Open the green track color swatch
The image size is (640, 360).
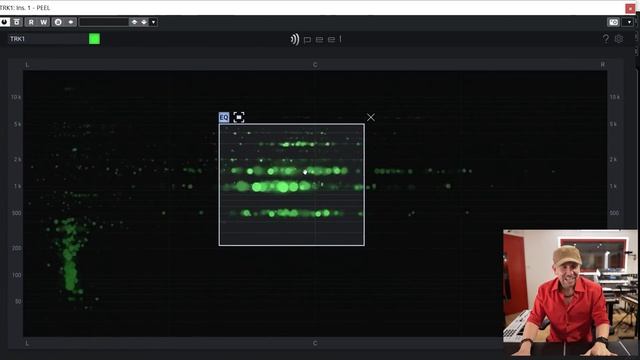click(x=94, y=39)
